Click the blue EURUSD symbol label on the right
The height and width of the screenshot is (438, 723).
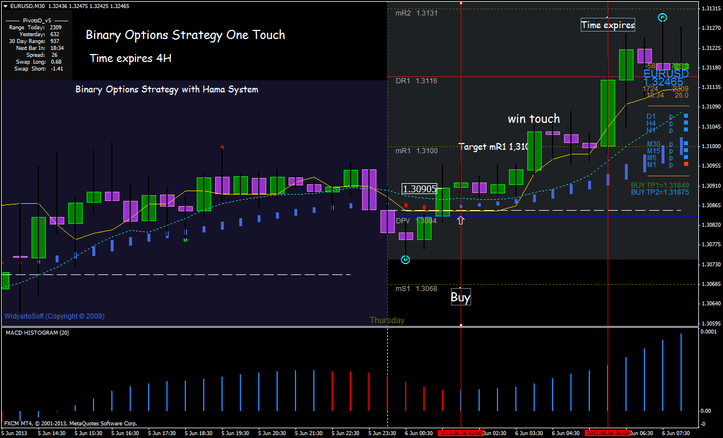click(x=666, y=74)
